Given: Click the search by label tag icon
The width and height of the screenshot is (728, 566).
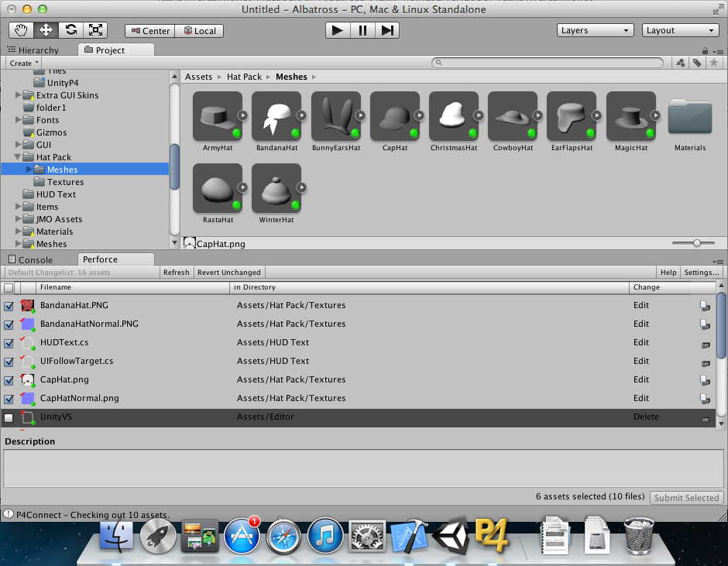Looking at the screenshot, I should tap(697, 63).
